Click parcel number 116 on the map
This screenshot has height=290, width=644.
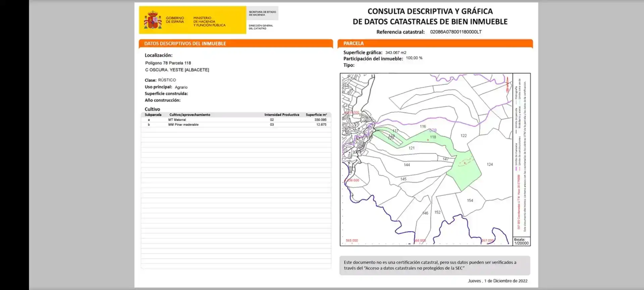423,127
